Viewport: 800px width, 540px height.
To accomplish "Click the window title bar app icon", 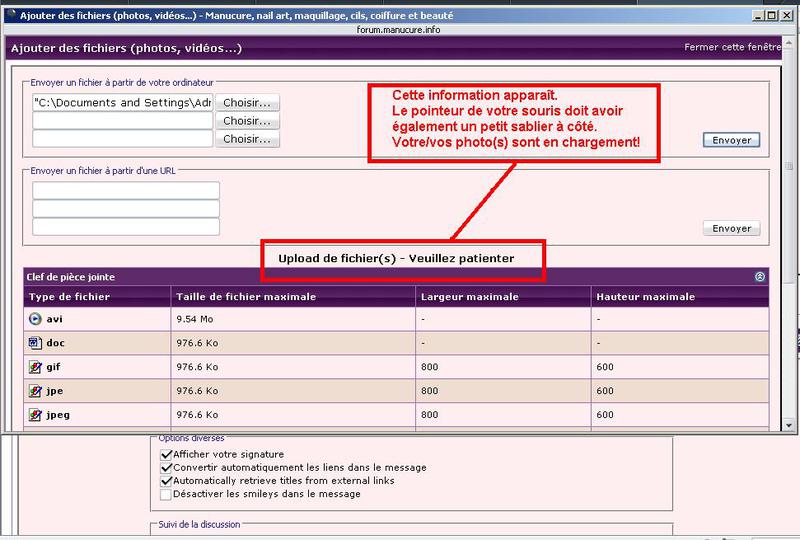I will [x=11, y=15].
